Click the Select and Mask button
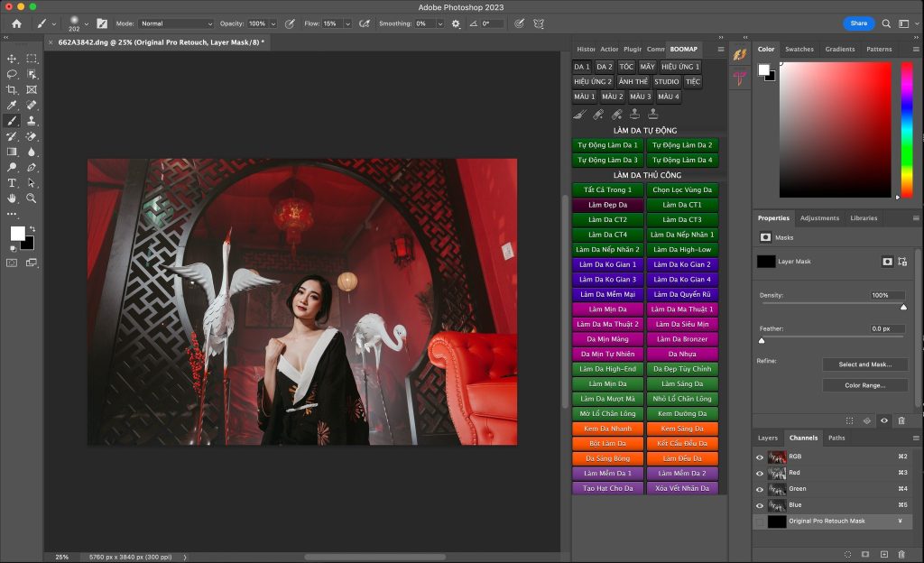The height and width of the screenshot is (563, 924). (x=864, y=364)
